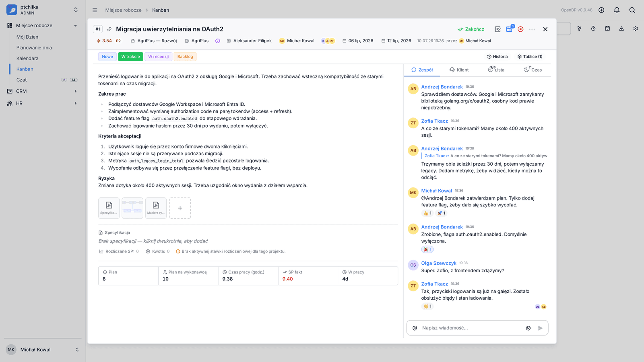The image size is (644, 362).
Task: Click the edit note icon in header
Action: tap(498, 29)
